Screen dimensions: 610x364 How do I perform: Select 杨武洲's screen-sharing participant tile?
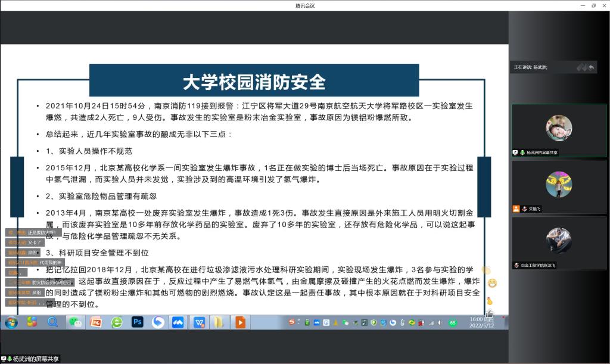pos(559,130)
